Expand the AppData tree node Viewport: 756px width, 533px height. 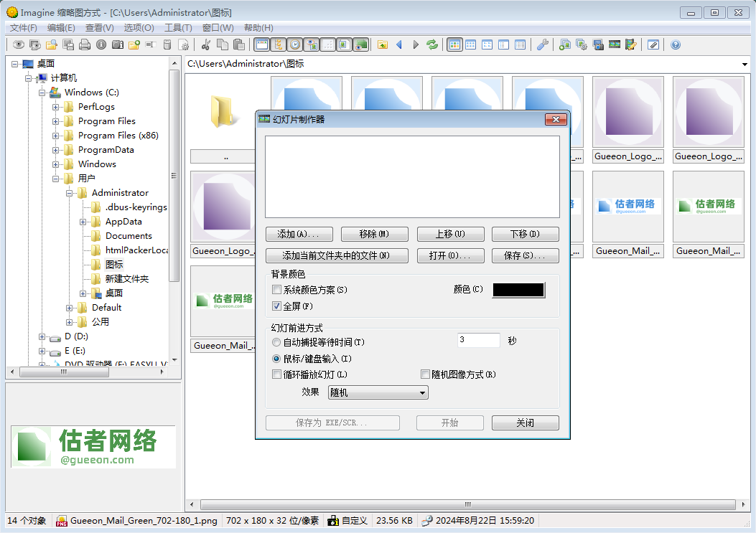pos(83,222)
